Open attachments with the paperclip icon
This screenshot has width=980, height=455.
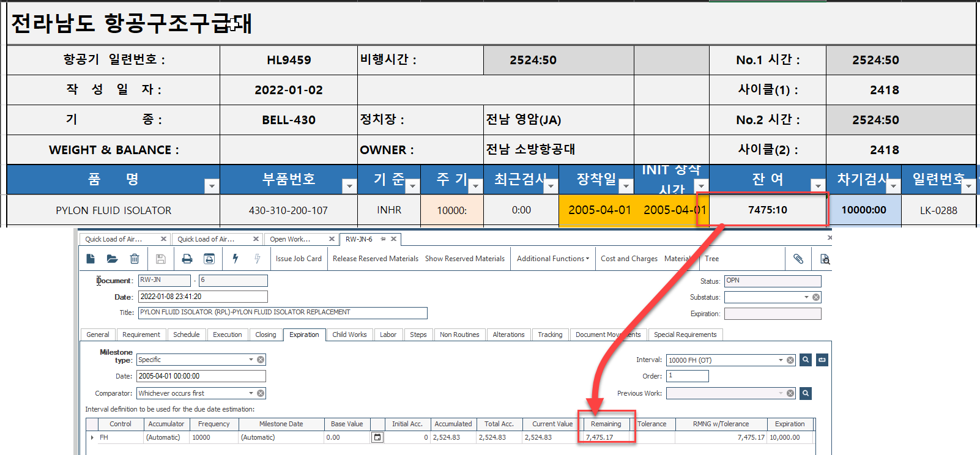(798, 259)
